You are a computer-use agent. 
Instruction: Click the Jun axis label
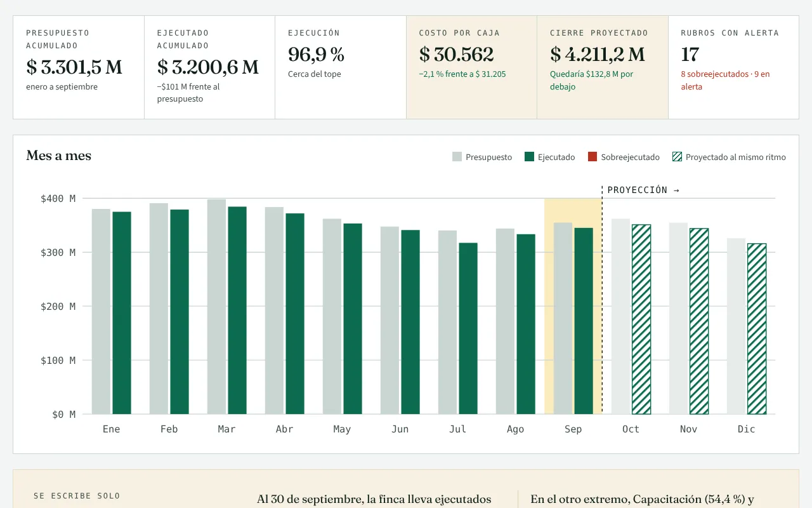pos(400,429)
